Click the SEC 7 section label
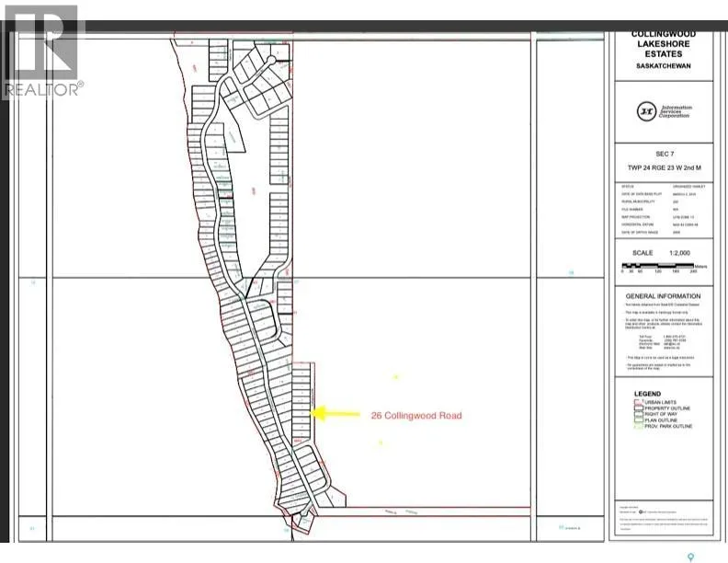 [x=665, y=154]
